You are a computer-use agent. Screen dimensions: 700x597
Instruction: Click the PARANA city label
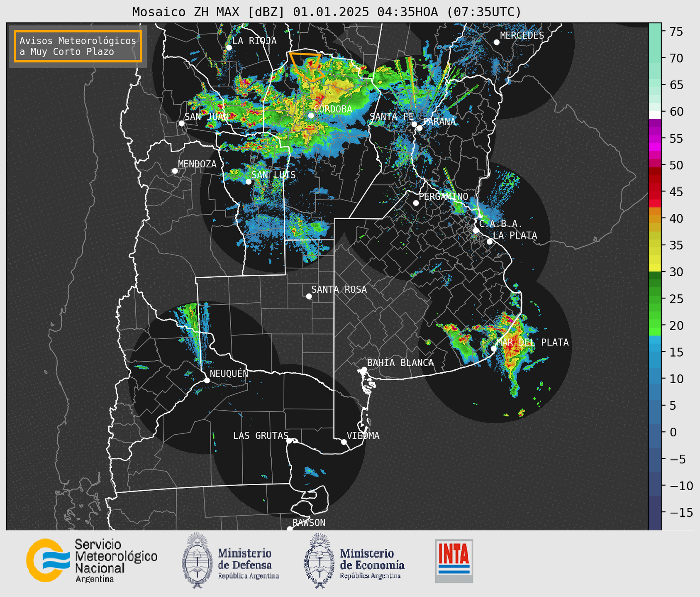439,121
